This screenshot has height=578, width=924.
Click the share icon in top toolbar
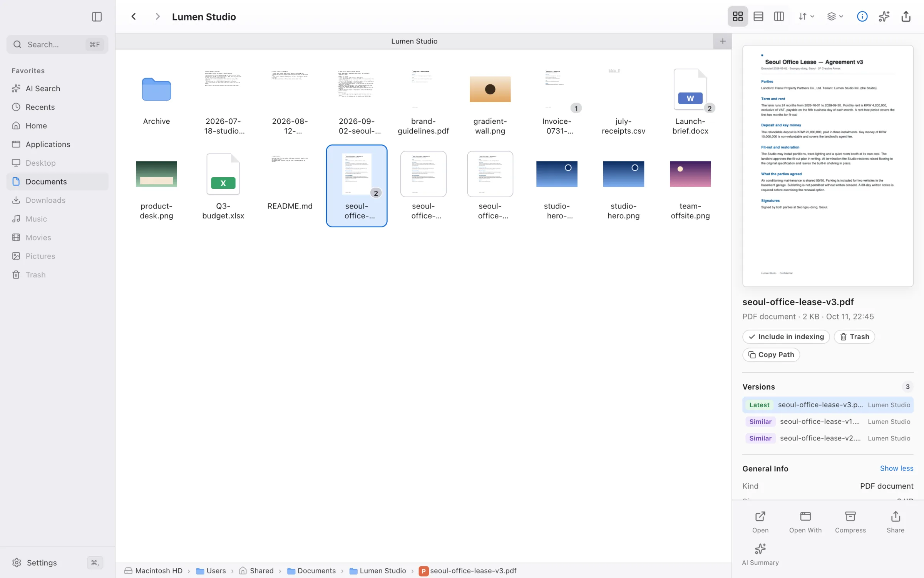pyautogui.click(x=906, y=17)
